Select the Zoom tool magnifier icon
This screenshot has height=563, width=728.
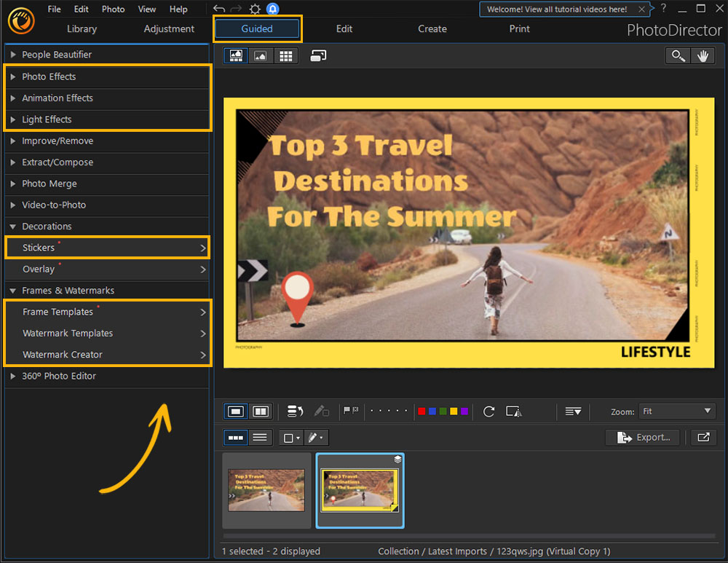[x=677, y=55]
